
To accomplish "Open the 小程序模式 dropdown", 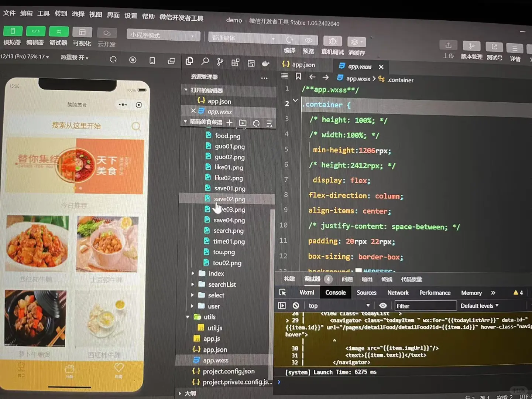I will [163, 35].
